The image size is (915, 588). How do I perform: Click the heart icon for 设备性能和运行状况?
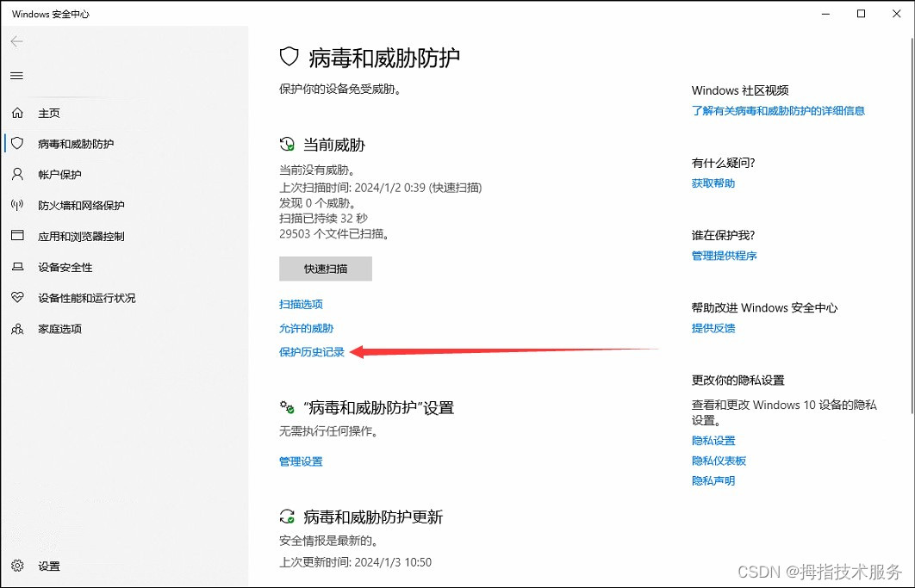(17, 298)
